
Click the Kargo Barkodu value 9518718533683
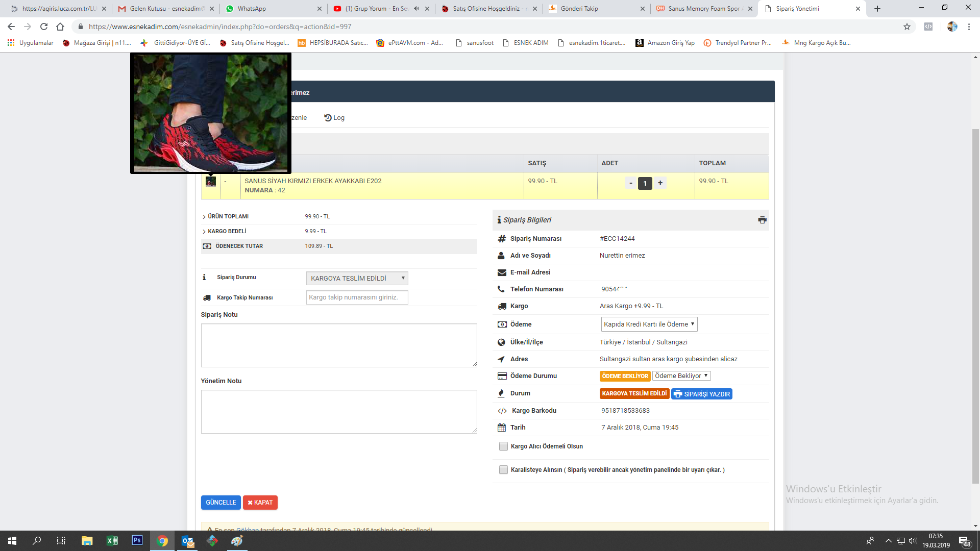[x=625, y=411]
